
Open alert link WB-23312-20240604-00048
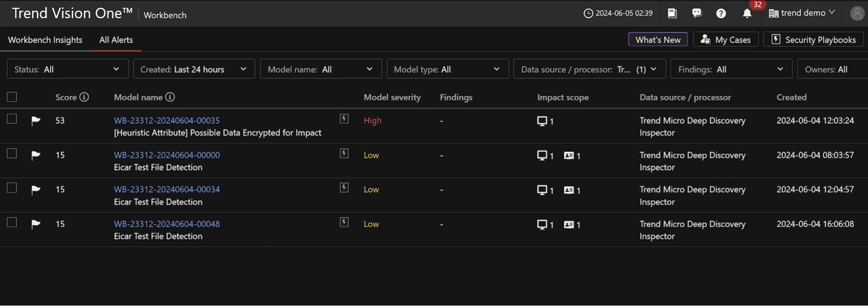(x=167, y=224)
